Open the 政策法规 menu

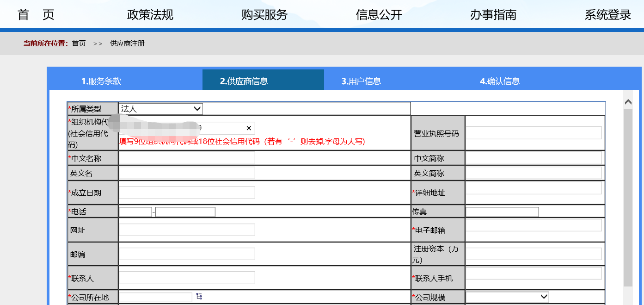coord(149,14)
